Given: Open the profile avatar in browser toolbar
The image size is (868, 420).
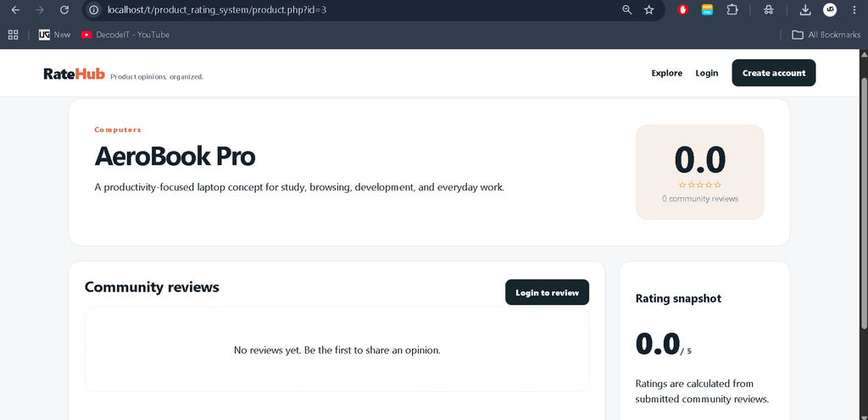Looking at the screenshot, I should [830, 10].
